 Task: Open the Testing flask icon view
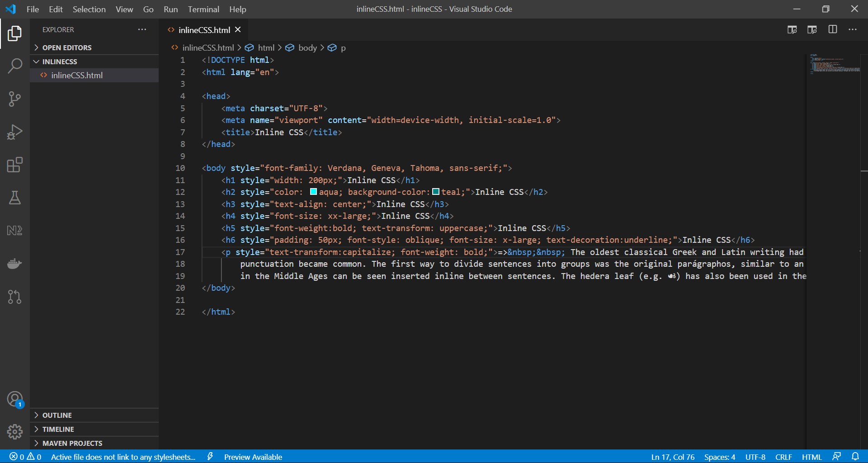point(15,198)
